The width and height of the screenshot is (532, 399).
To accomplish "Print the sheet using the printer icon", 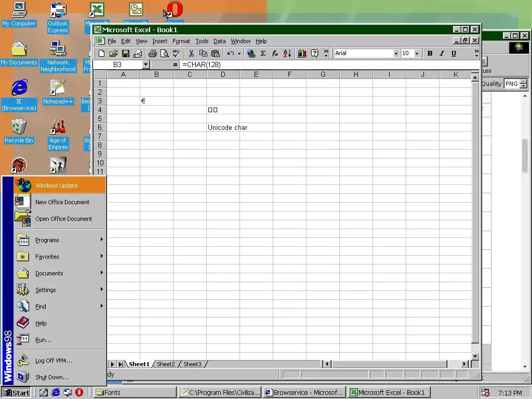I will point(153,54).
